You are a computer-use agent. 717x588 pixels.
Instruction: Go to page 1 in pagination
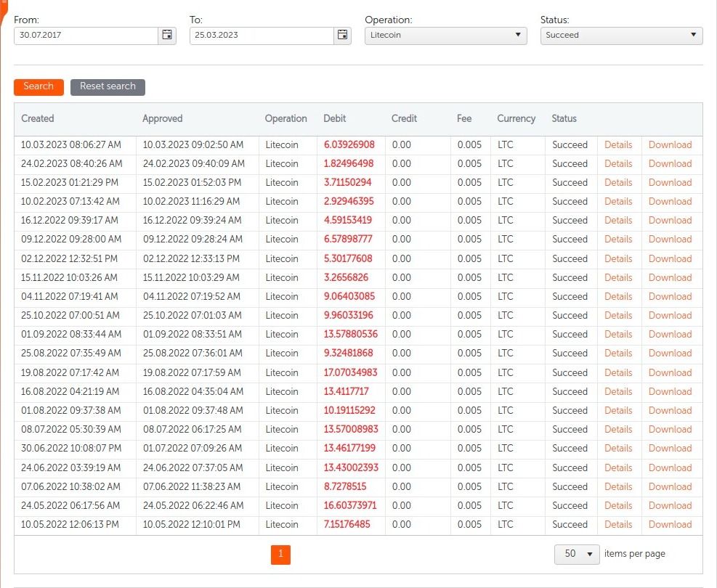pos(280,555)
